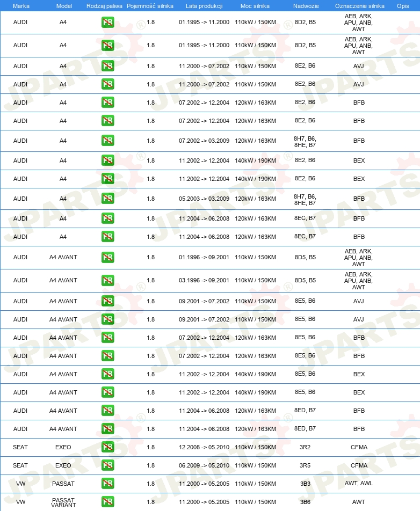Image resolution: width=420 pixels, height=511 pixels.
Task: Click 110kW / 150KM in 3R2 row
Action: tap(255, 448)
